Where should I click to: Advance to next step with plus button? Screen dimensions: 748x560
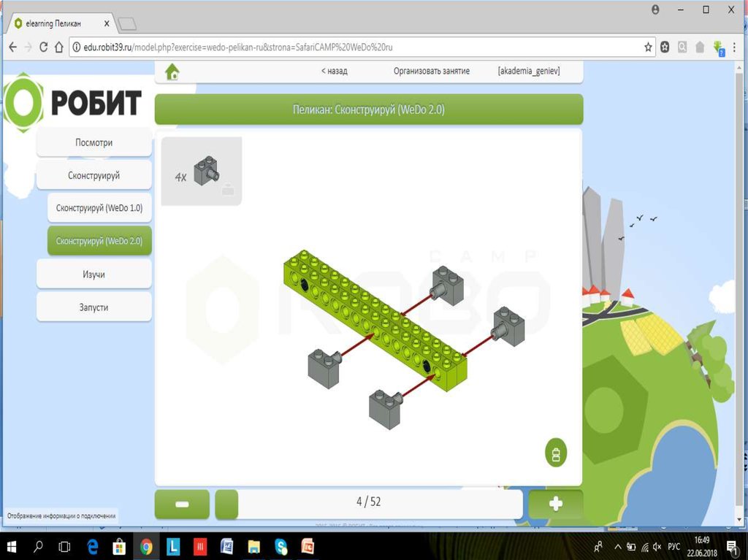(x=556, y=505)
